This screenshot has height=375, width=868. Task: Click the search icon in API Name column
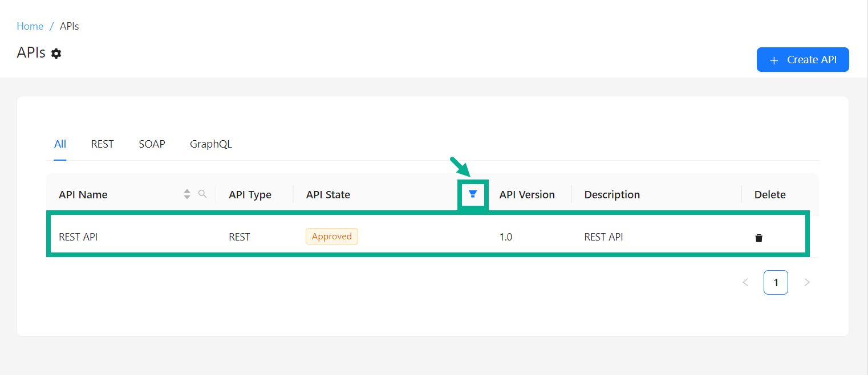203,194
